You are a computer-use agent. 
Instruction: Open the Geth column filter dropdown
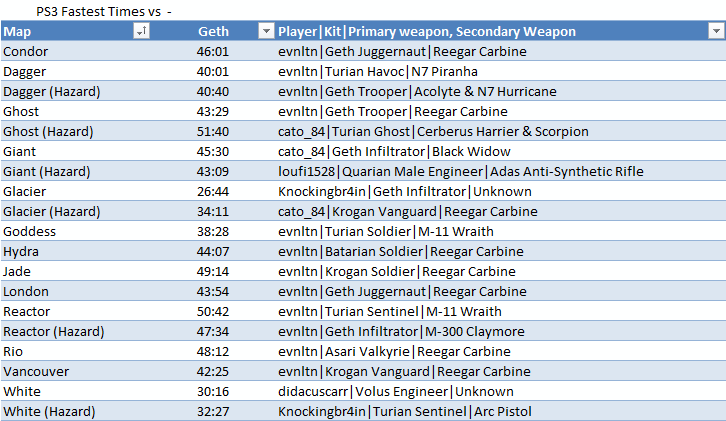point(266,31)
